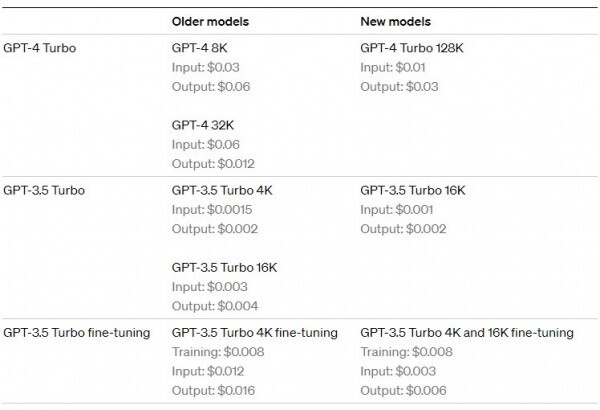Click GPT-3.5 Turbo fine-tuning row label
The width and height of the screenshot is (600, 410).
(x=77, y=333)
